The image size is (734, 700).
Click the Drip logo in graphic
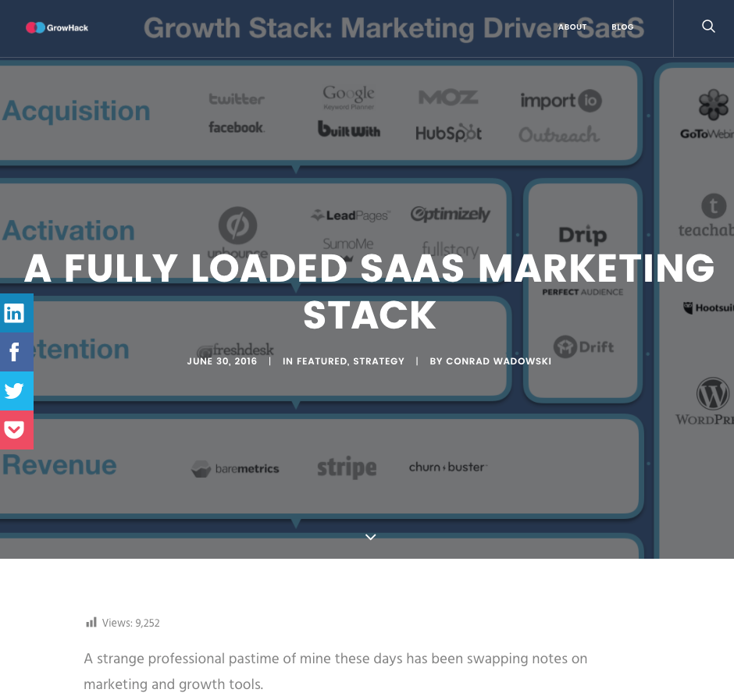[x=583, y=235]
